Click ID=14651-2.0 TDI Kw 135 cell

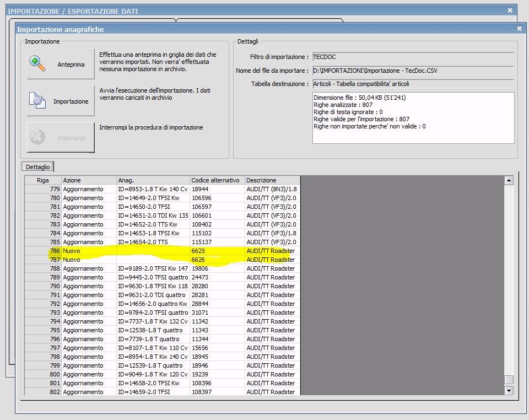[x=153, y=215]
